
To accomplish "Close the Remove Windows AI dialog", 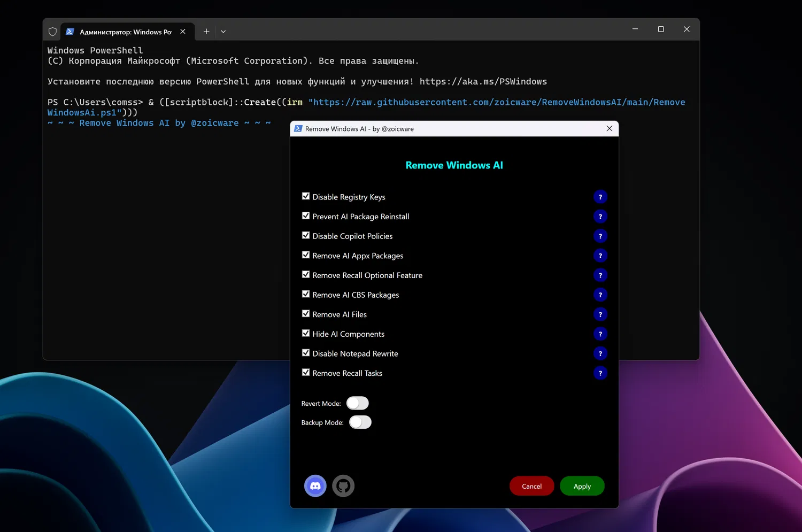I will click(610, 129).
